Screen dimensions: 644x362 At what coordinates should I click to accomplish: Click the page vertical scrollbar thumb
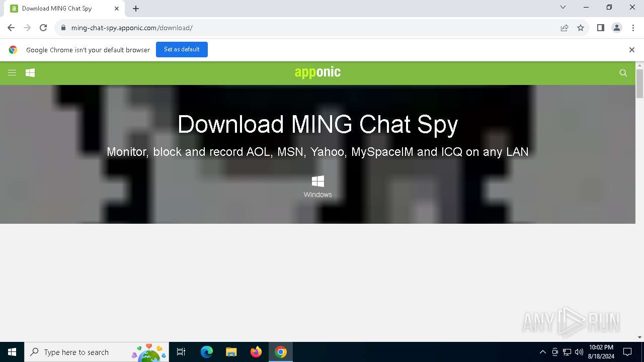(x=639, y=83)
